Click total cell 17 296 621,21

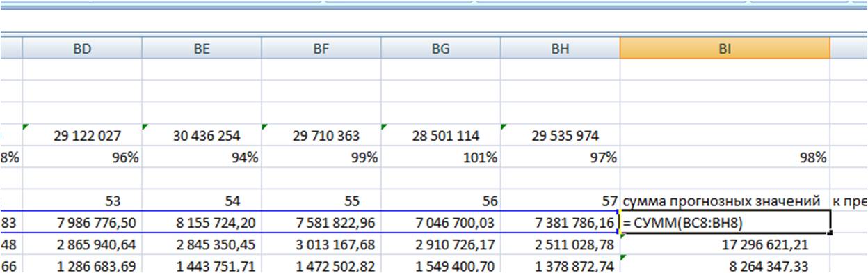(725, 244)
